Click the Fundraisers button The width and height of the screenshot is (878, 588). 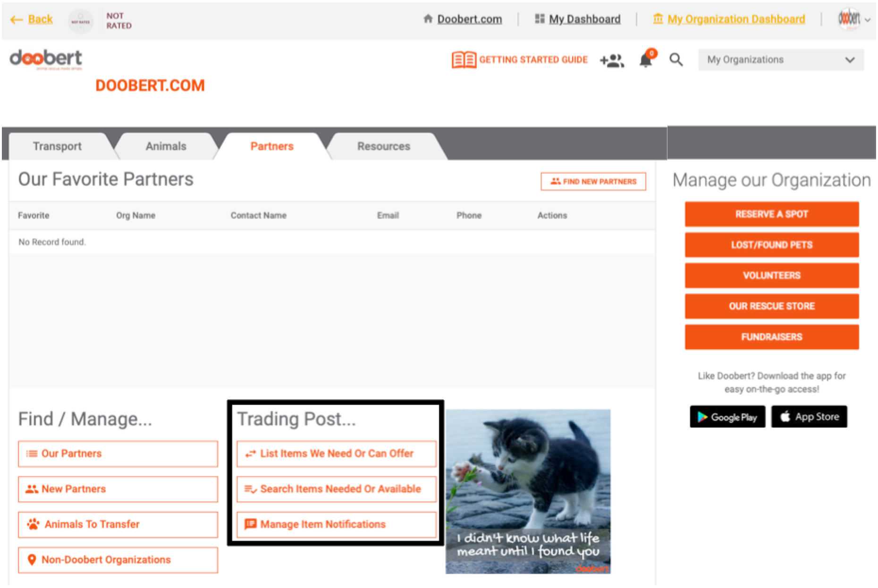[771, 337]
